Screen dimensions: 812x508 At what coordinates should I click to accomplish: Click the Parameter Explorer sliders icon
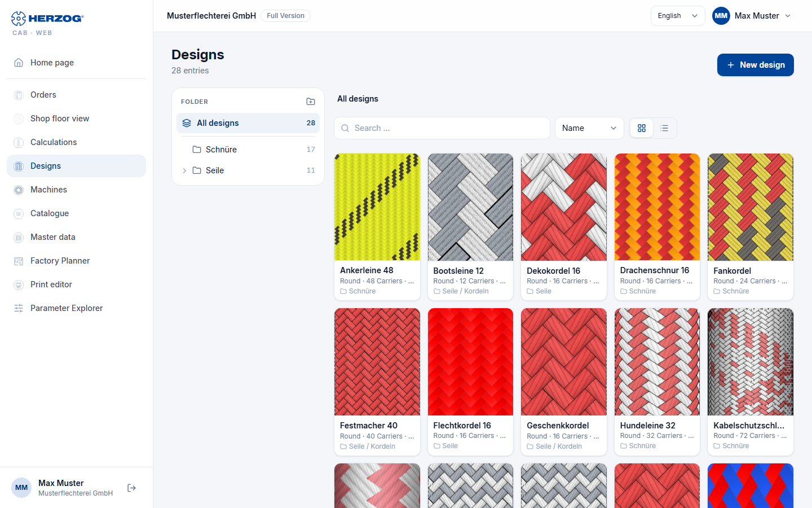[x=19, y=308]
